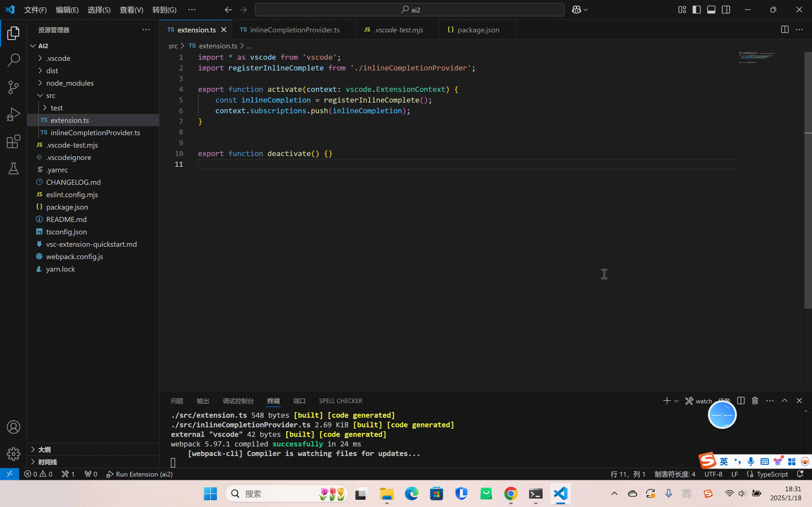
Task: Toggle the bottom panel visibility
Action: coord(711,10)
